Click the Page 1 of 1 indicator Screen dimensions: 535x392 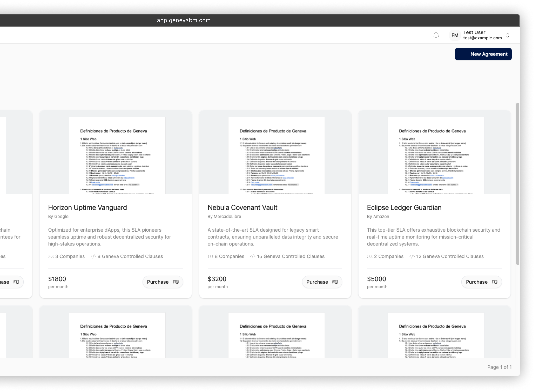point(499,367)
